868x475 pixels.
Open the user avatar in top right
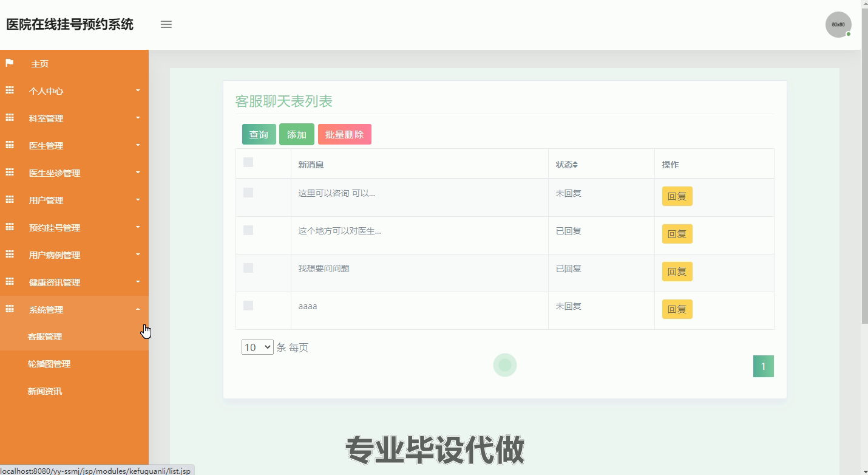838,24
